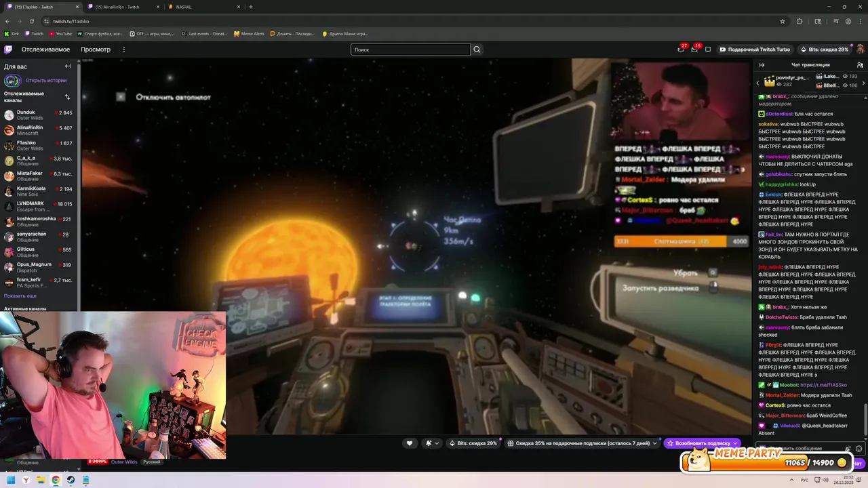Click the follow heart button
This screenshot has width=868, height=488.
(x=409, y=443)
